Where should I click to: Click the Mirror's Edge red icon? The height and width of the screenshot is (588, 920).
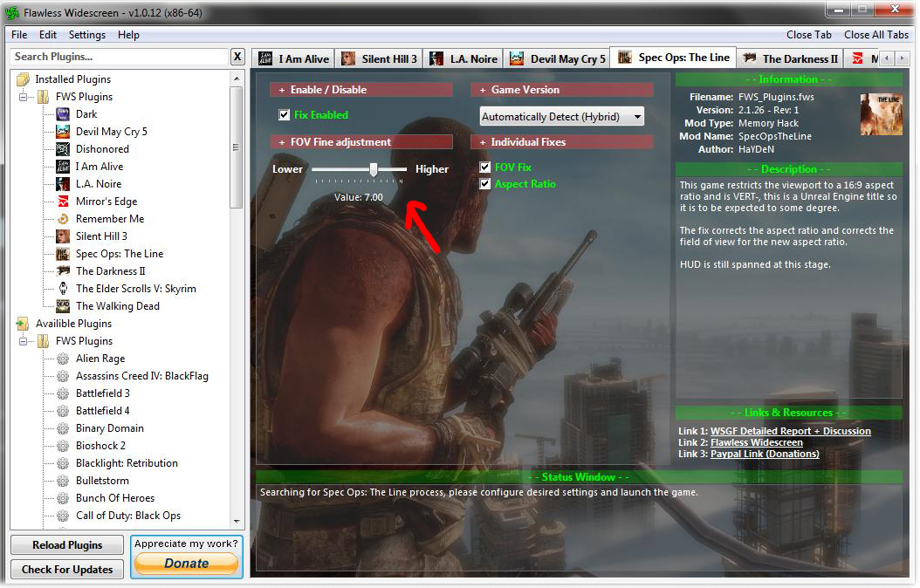click(x=63, y=201)
